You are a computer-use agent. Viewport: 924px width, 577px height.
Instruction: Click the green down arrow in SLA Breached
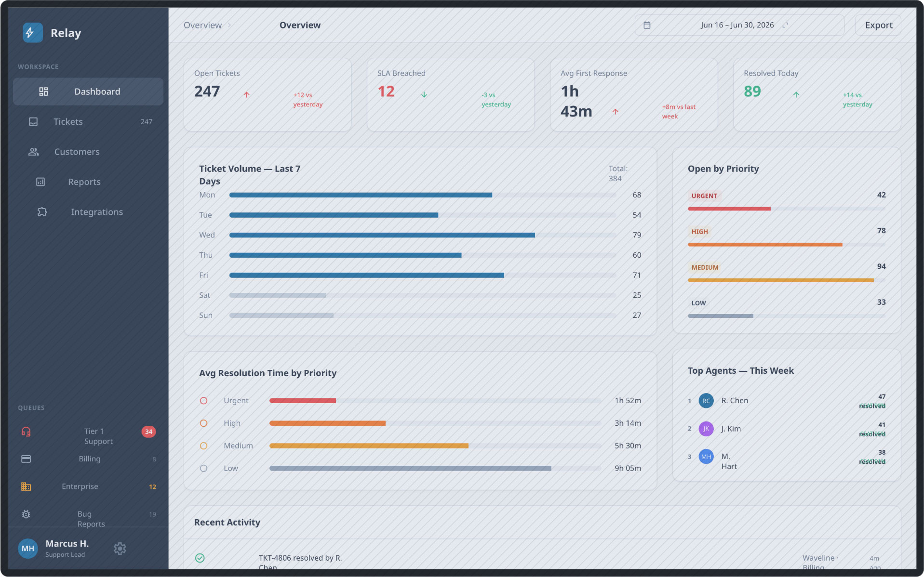pyautogui.click(x=424, y=95)
